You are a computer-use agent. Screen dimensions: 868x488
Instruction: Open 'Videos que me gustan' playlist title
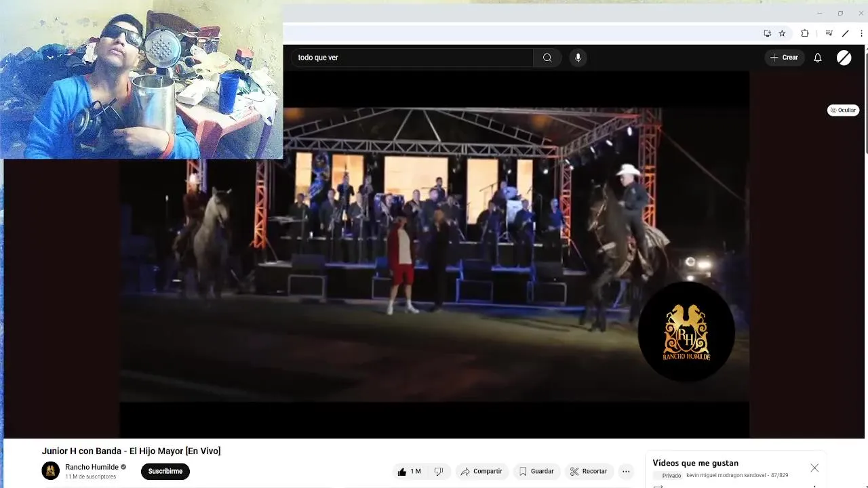pos(695,463)
